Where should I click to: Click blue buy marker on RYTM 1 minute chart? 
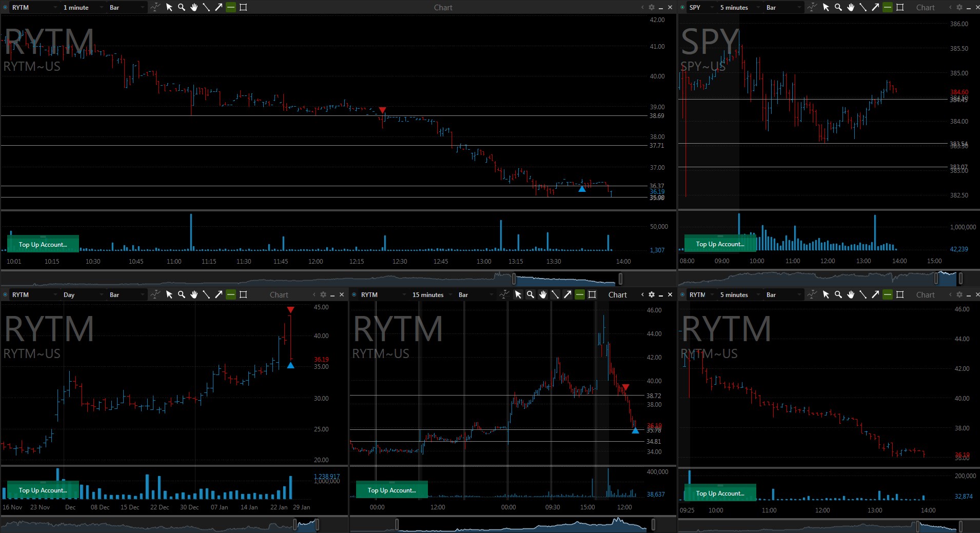pyautogui.click(x=582, y=189)
